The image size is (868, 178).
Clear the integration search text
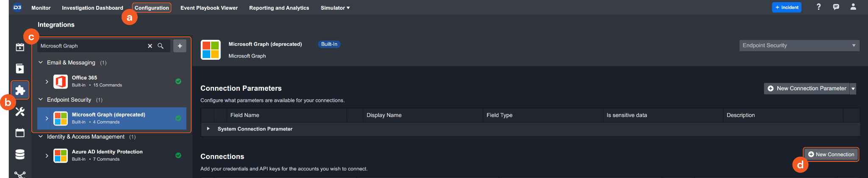150,46
